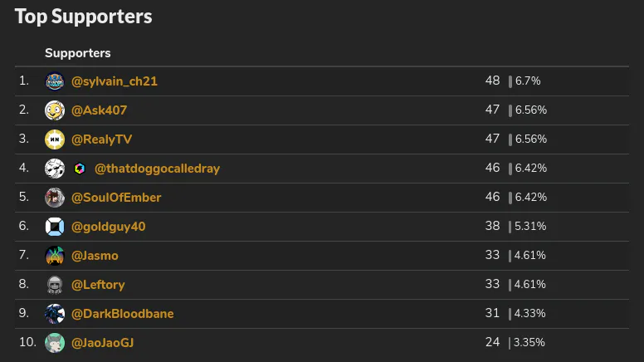Visit the @RealyTV profile link
Viewport: 644px width, 362px height.
pyautogui.click(x=103, y=139)
